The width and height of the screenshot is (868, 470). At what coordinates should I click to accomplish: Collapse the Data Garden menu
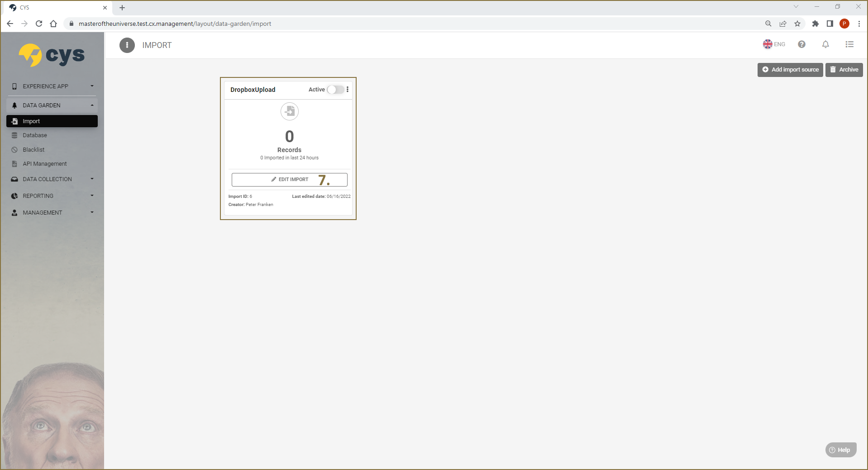click(x=52, y=105)
